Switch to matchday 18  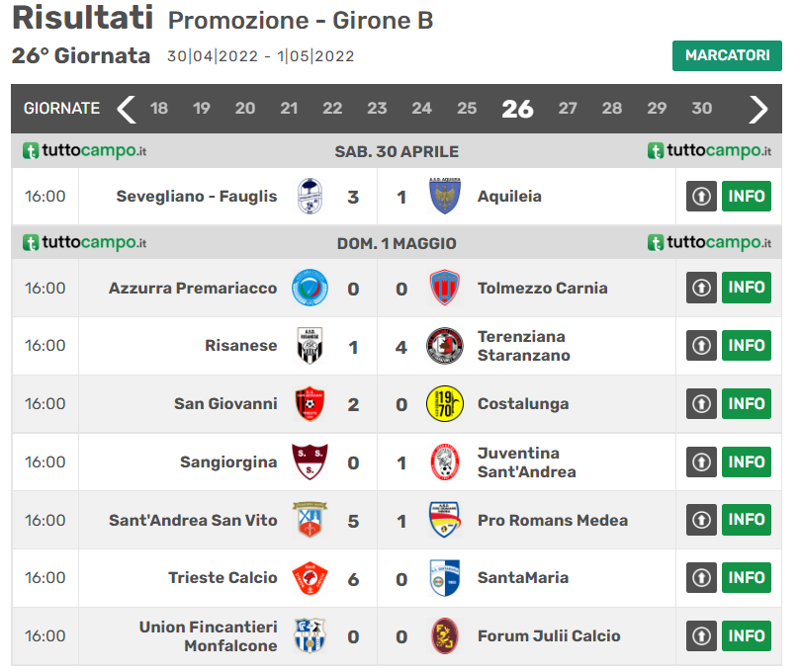[159, 109]
